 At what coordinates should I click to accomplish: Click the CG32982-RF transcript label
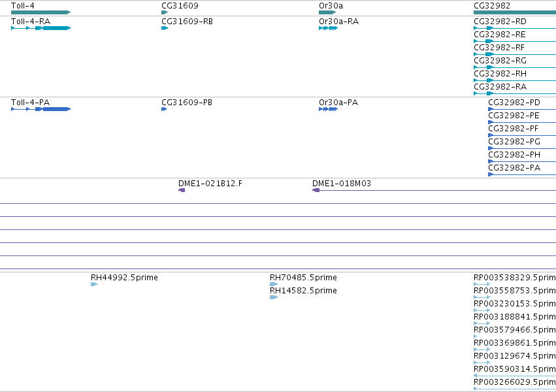pos(499,48)
